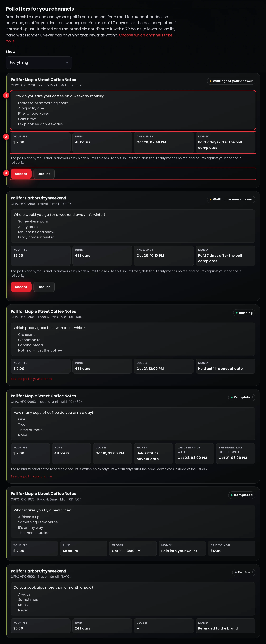Image resolution: width=266 pixels, height=644 pixels.
Task: Click the chevron in the Everything dropdown
Action: point(66,62)
